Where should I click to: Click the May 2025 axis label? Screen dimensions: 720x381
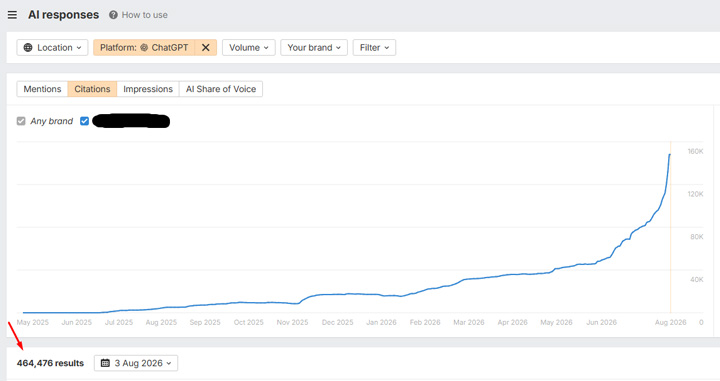(x=33, y=322)
